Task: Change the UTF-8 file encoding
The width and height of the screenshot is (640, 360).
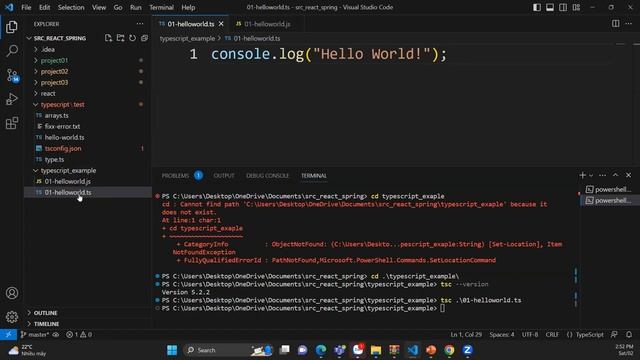Action: [x=530, y=335]
